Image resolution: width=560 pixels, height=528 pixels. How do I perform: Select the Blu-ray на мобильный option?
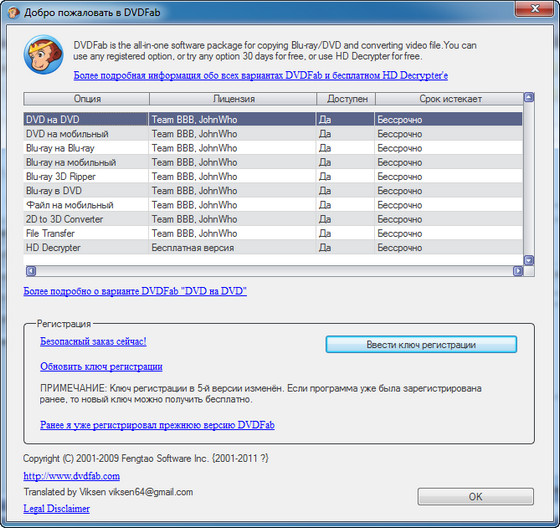point(273,162)
